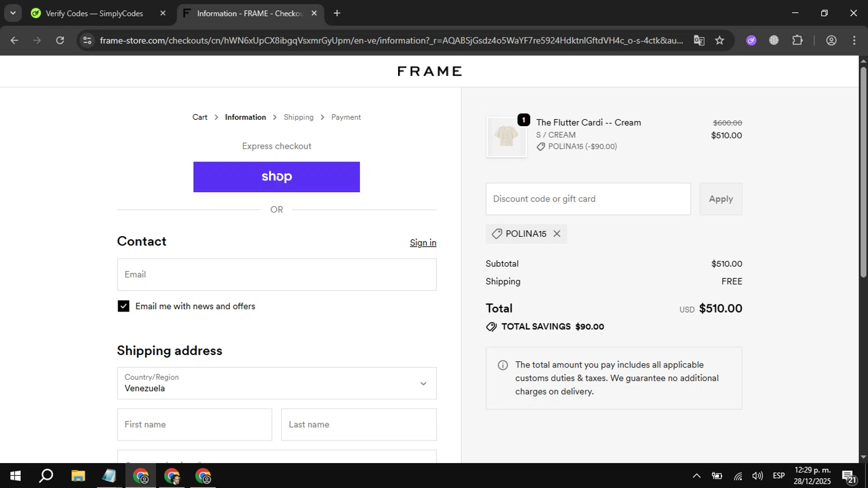868x488 pixels.
Task: Open File Explorer from the taskbar
Action: click(78, 476)
